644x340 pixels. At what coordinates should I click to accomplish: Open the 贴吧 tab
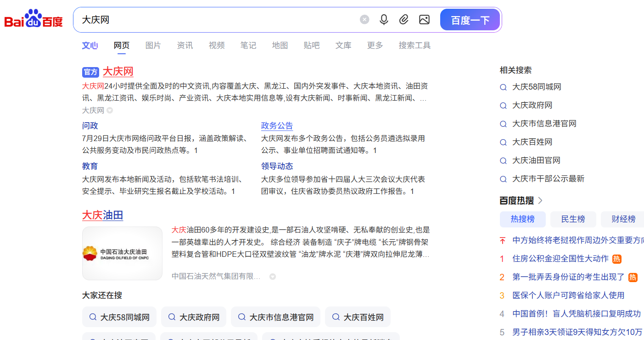point(312,45)
